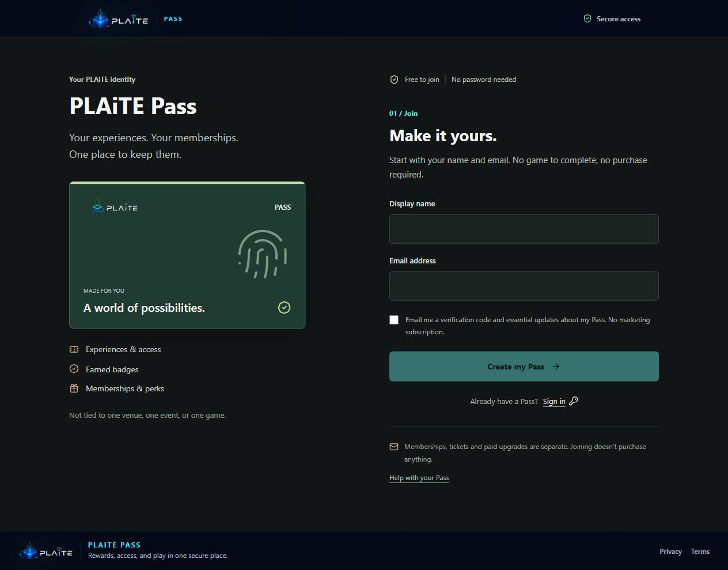Click the arrow icon on the Create my Pass button
The image size is (728, 570).
tap(556, 367)
